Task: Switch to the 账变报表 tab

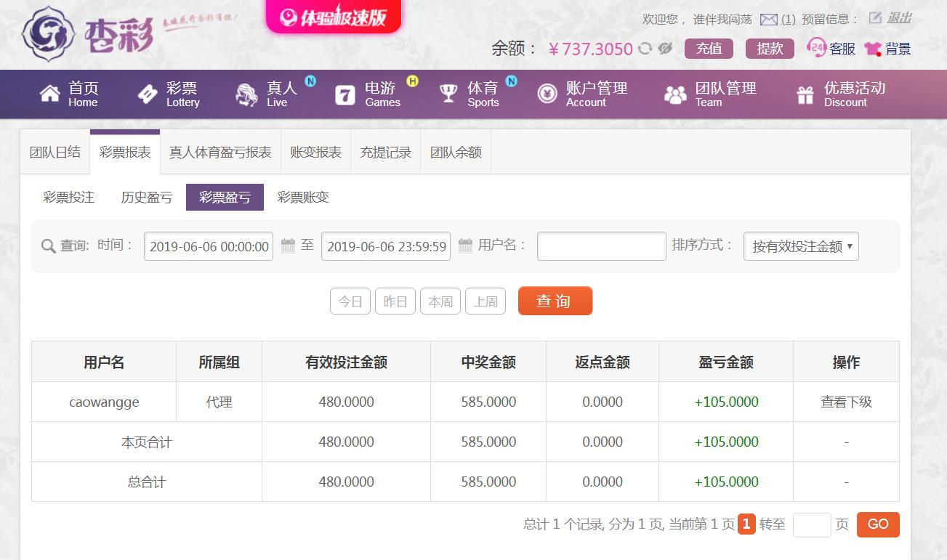Action: (x=315, y=153)
